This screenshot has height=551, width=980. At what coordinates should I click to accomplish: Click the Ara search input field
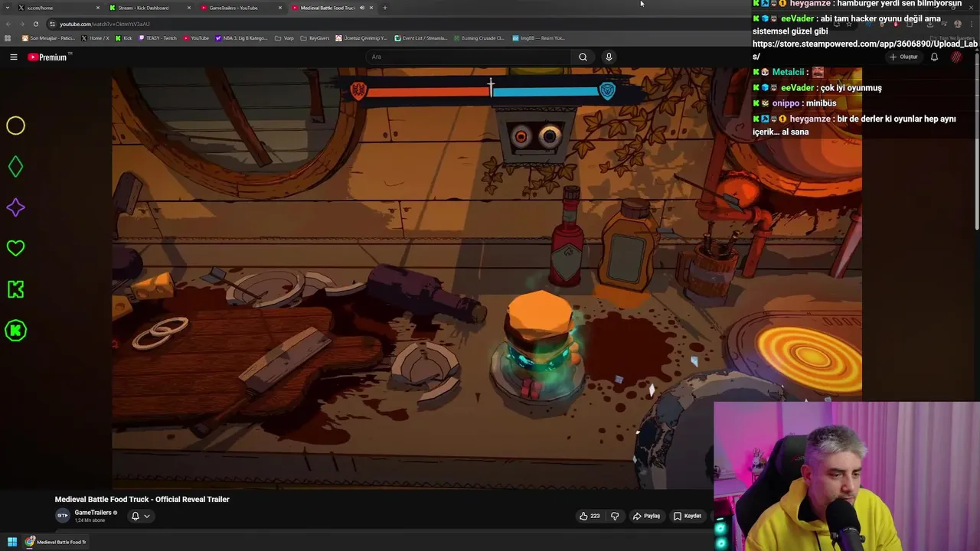[468, 57]
